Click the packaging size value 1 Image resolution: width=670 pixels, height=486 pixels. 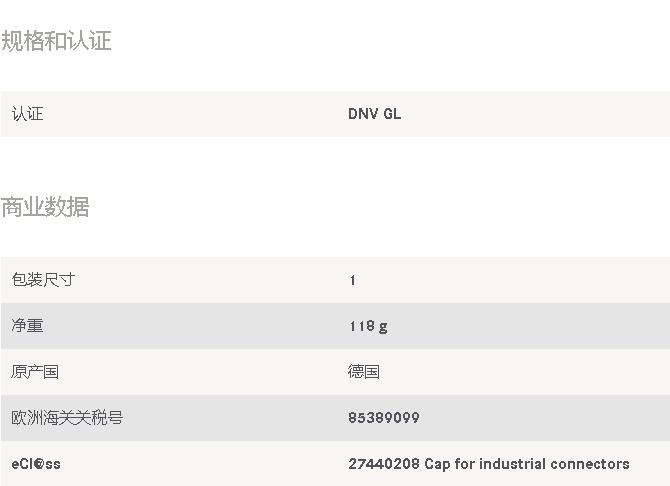pos(353,280)
